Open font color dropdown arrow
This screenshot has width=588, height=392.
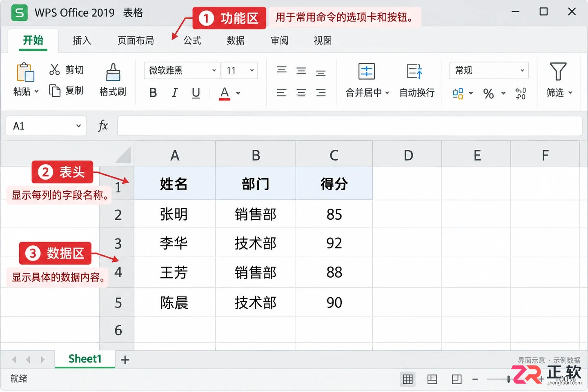[238, 94]
